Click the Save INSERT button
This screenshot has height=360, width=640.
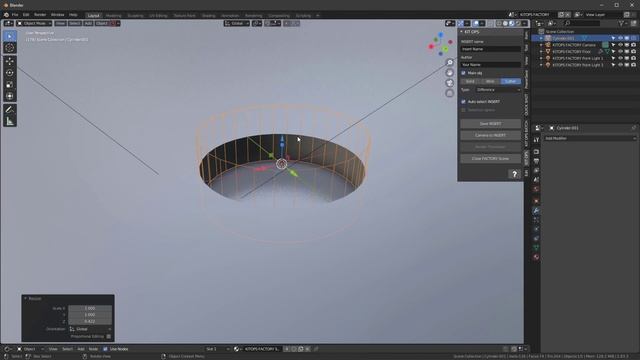490,124
